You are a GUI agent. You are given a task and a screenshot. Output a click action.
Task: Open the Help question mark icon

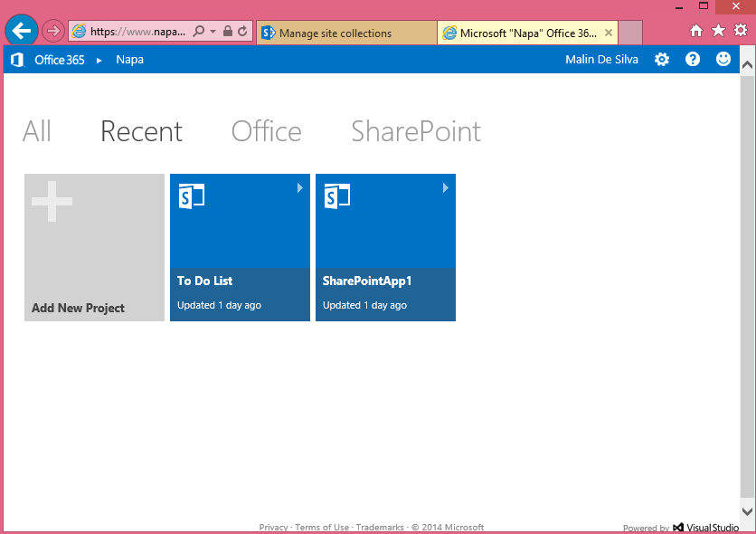coord(693,60)
